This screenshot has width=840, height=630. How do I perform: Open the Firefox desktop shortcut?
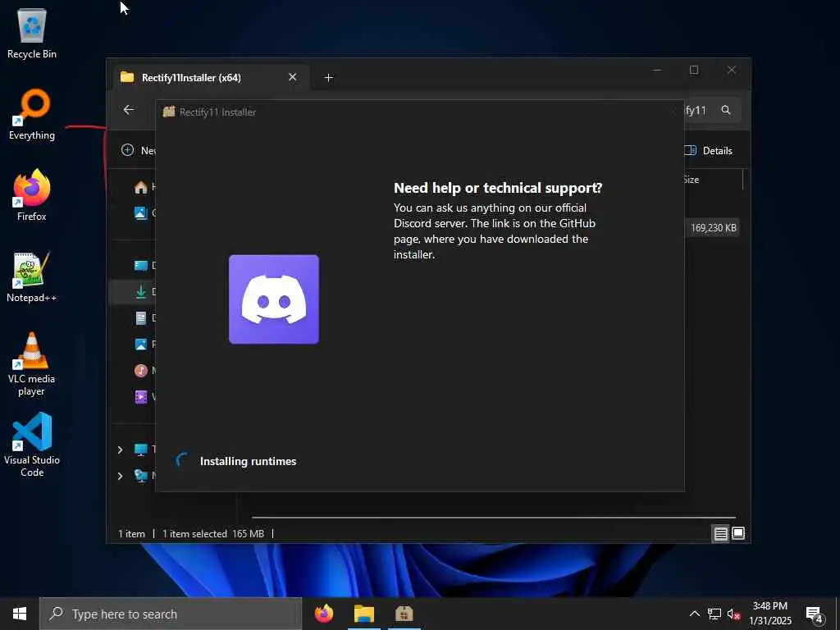tap(32, 195)
